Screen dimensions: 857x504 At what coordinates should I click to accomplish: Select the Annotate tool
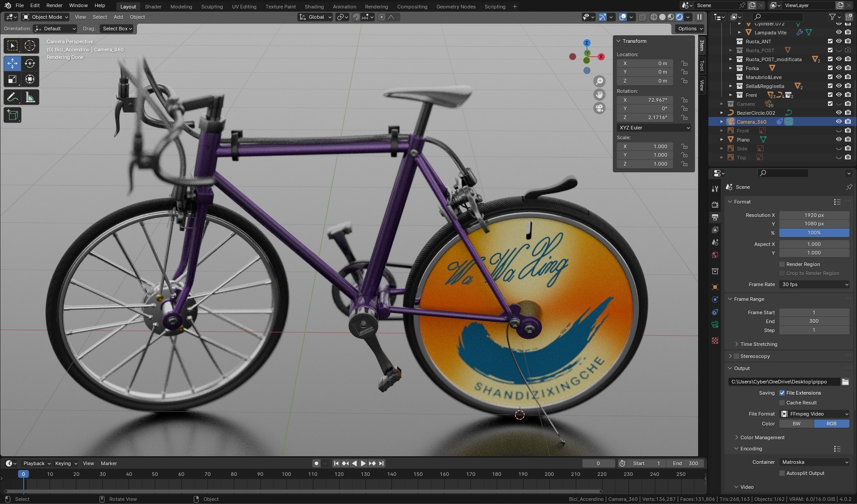12,97
